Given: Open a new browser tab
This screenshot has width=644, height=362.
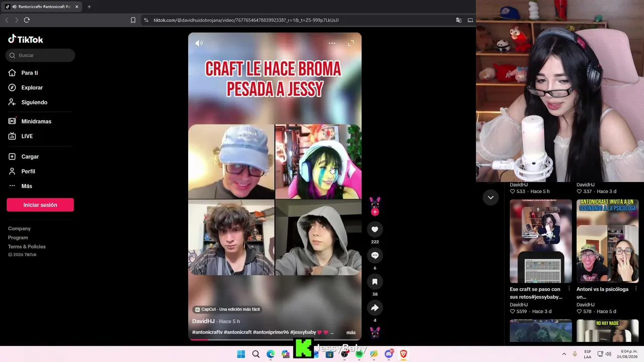Looking at the screenshot, I should click(x=89, y=7).
